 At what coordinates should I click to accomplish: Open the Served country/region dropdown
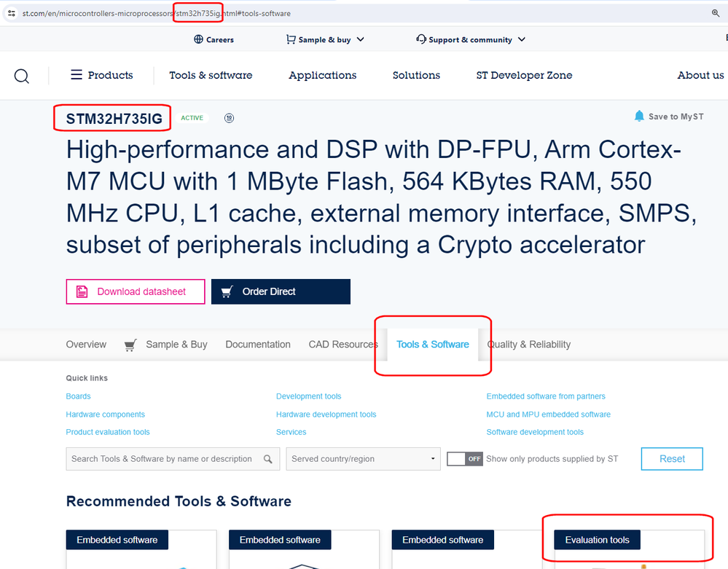click(363, 459)
